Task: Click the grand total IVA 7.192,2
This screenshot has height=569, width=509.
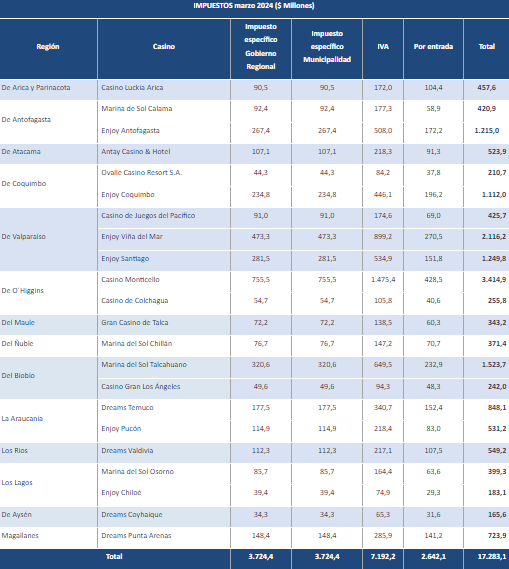Action: 383,556
